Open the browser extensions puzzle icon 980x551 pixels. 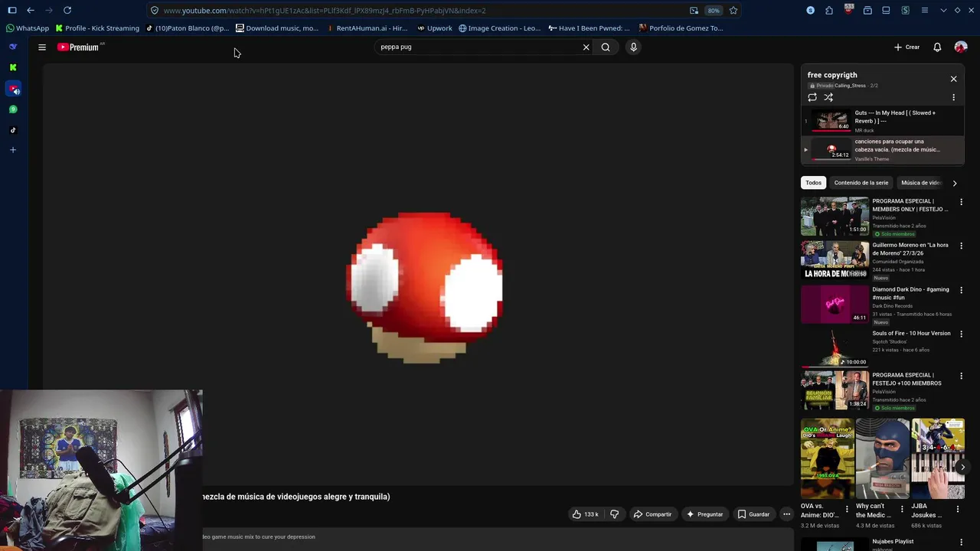click(829, 10)
